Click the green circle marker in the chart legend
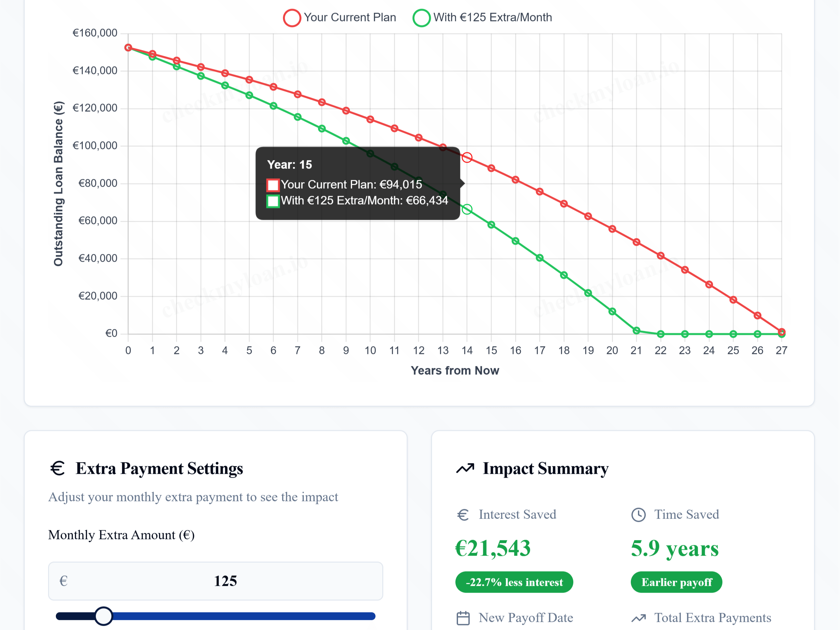The image size is (840, 630). tap(421, 17)
